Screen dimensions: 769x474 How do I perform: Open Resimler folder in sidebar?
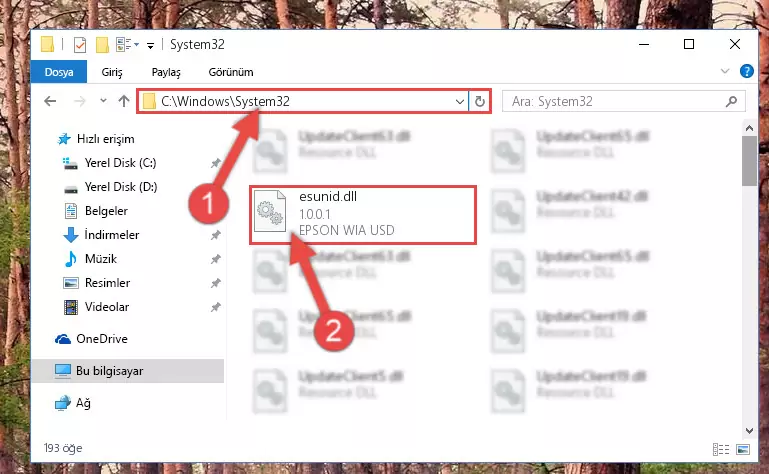tap(97, 283)
